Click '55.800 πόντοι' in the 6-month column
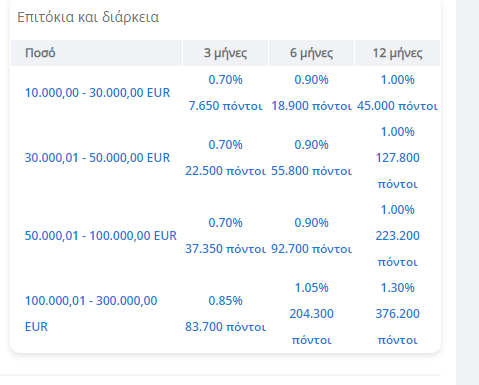 click(x=311, y=171)
